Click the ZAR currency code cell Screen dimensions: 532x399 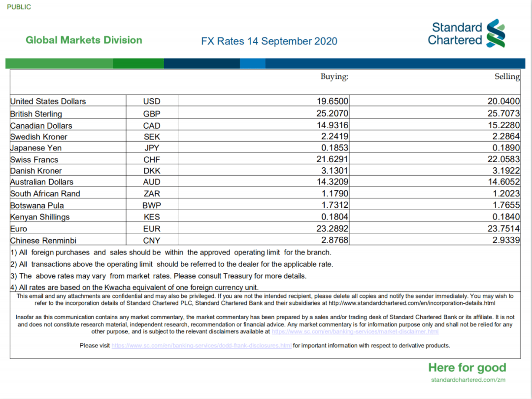(152, 194)
